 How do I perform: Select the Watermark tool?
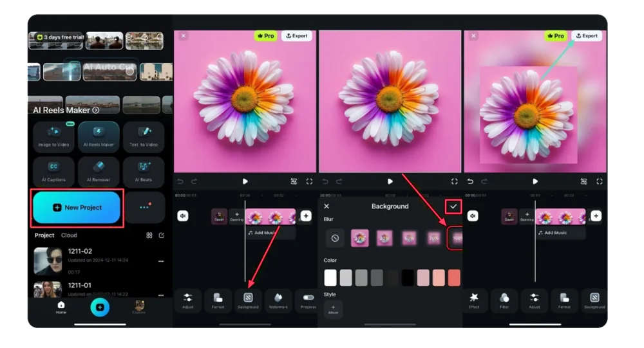click(x=278, y=300)
